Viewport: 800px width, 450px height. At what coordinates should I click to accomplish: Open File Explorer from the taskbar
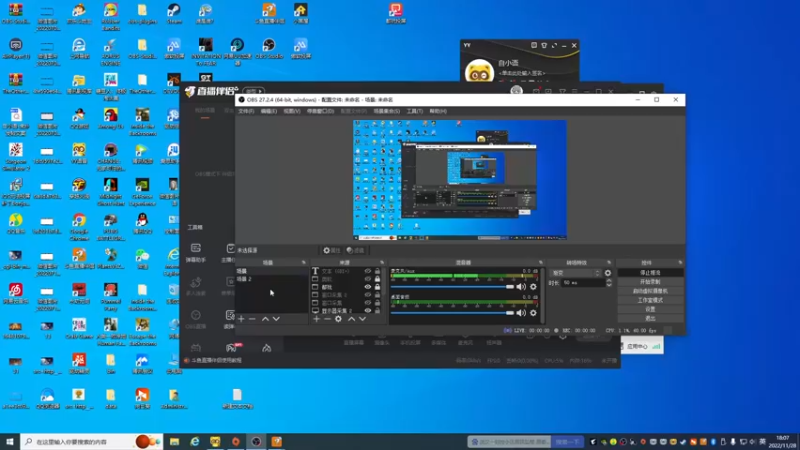[x=174, y=442]
